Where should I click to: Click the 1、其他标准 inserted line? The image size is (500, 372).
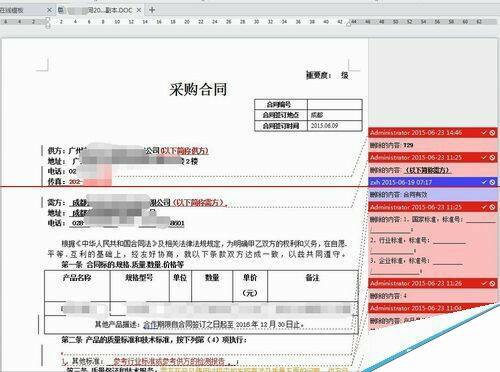pyautogui.click(x=149, y=361)
